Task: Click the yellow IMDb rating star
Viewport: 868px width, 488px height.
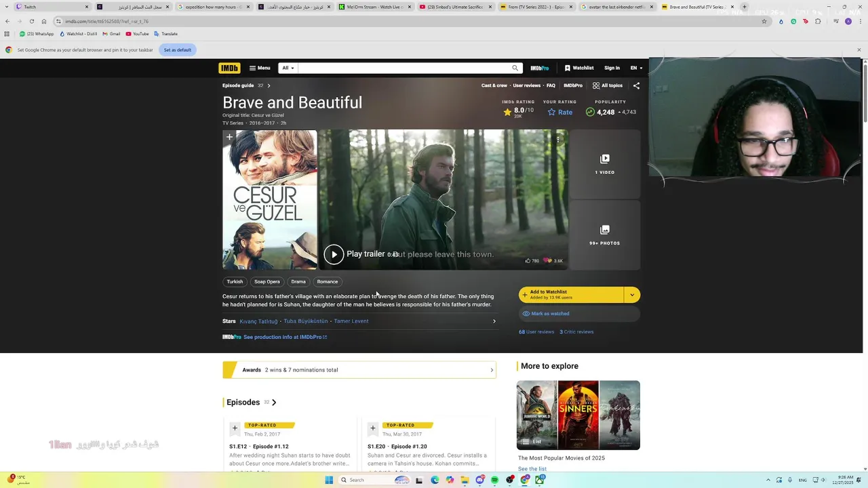Action: 507,112
